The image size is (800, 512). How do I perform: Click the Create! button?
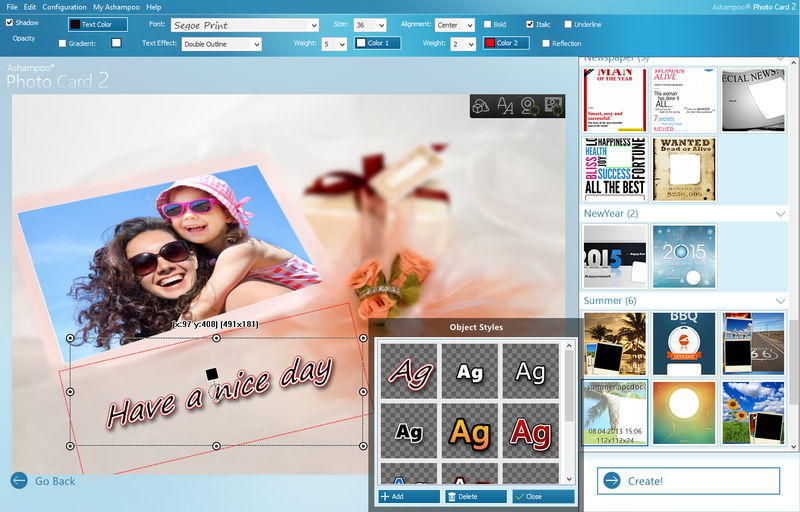click(x=688, y=481)
